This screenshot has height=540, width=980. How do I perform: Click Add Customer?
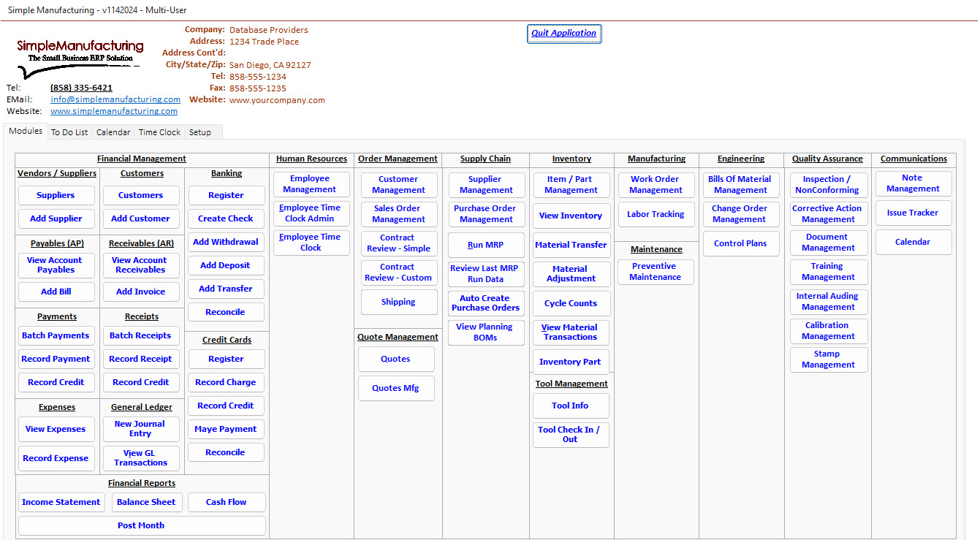pos(141,218)
